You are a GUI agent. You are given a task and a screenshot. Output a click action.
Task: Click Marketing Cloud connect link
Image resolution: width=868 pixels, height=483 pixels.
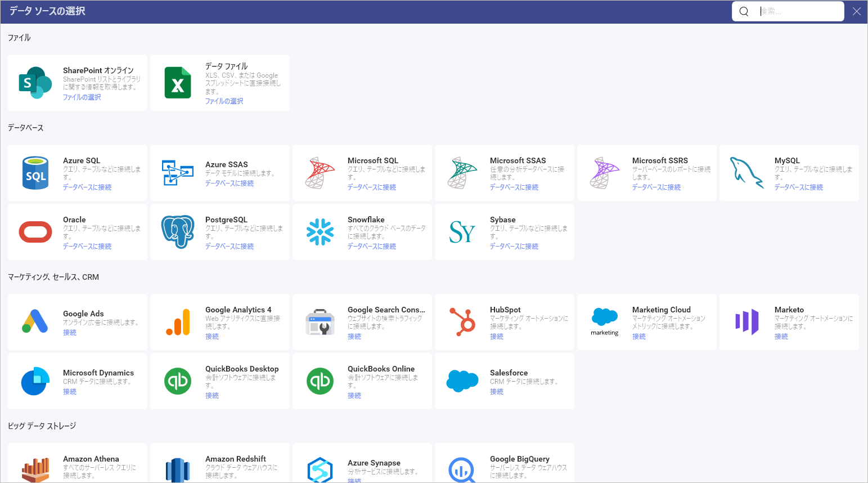pos(639,337)
